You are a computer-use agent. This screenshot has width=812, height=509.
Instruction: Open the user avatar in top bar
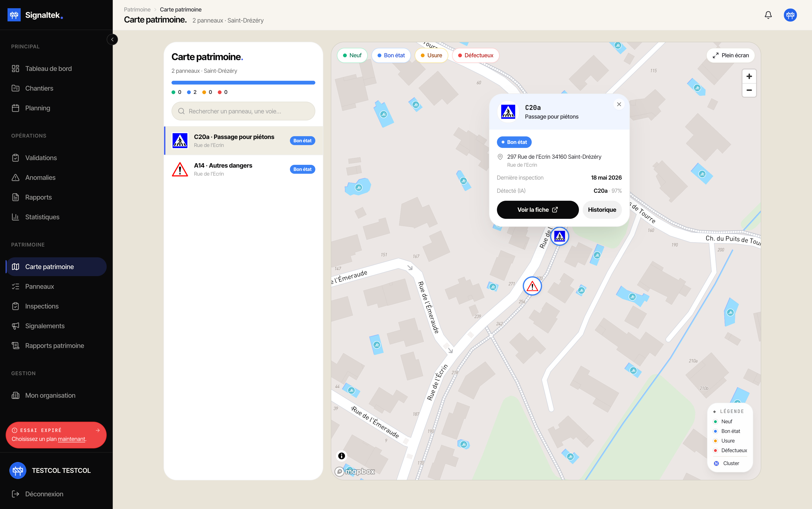tap(790, 15)
